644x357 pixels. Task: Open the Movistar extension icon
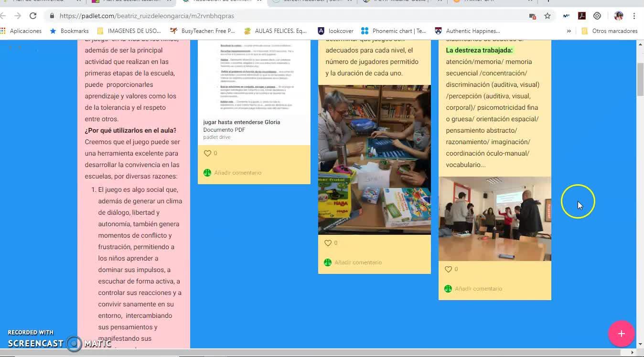pos(566,16)
